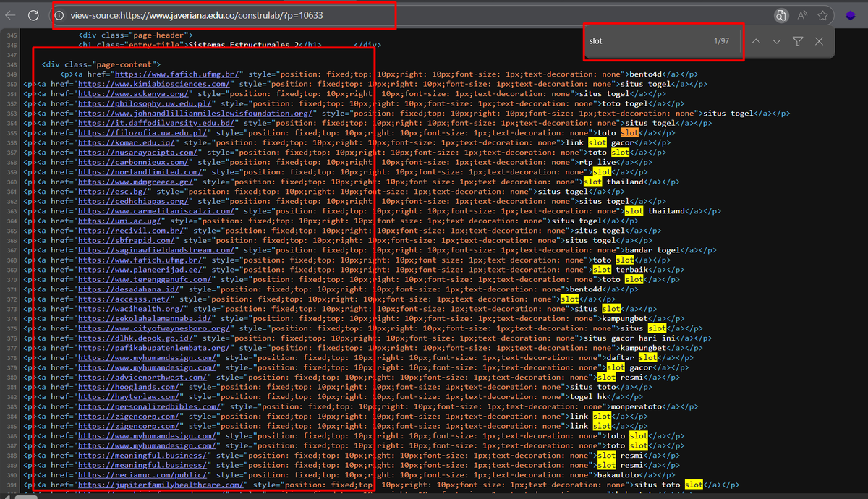
Task: Close the find-on-page bar
Action: (x=819, y=41)
